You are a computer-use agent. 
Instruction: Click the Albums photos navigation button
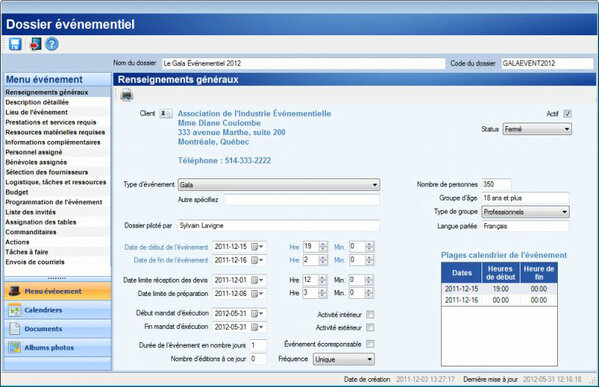pos(58,347)
